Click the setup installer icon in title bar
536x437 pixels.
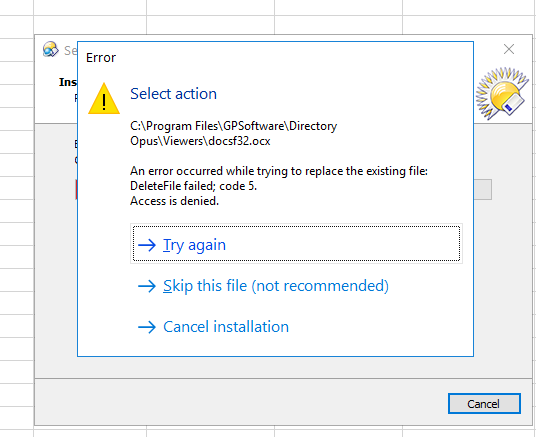[51, 49]
